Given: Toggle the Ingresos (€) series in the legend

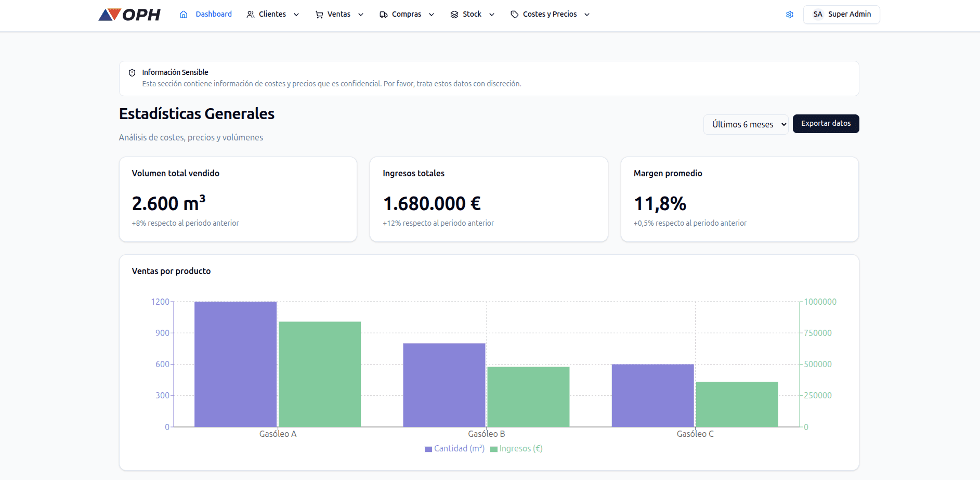Looking at the screenshot, I should click(x=516, y=448).
